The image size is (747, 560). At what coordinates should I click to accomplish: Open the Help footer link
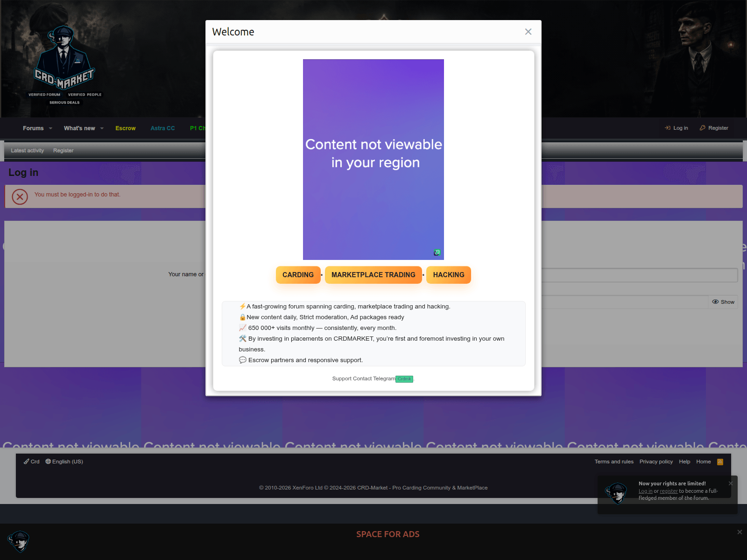pyautogui.click(x=684, y=462)
